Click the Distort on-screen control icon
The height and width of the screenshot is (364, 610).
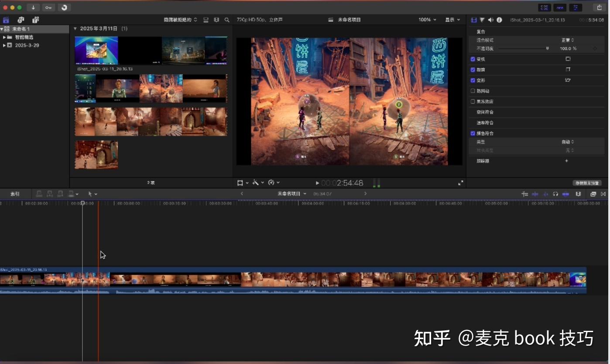(568, 80)
